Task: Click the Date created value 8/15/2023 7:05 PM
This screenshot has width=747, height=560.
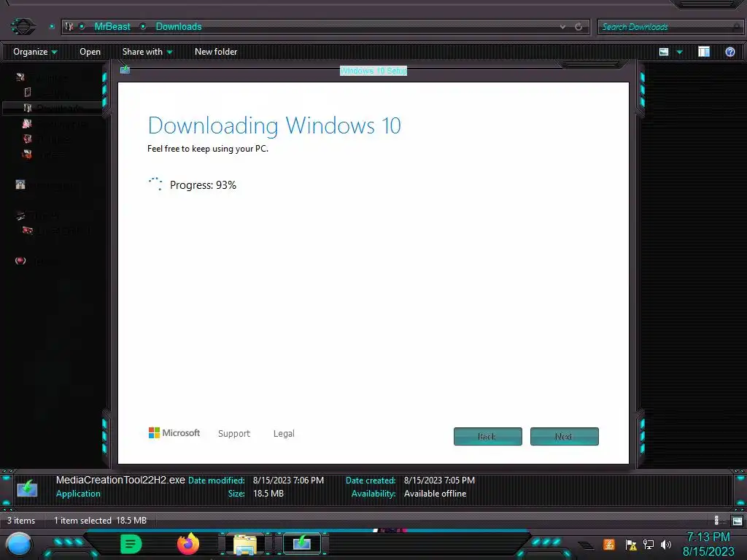Action: [439, 481]
